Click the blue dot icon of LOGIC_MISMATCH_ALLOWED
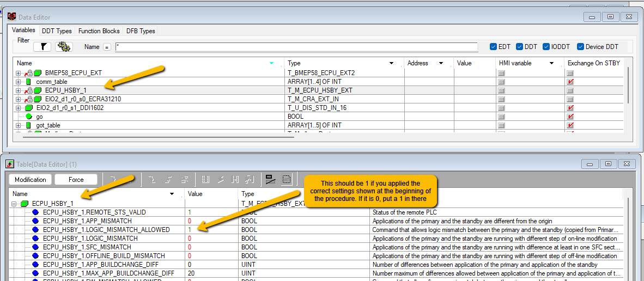The height and width of the screenshot is (281, 644). 35,230
